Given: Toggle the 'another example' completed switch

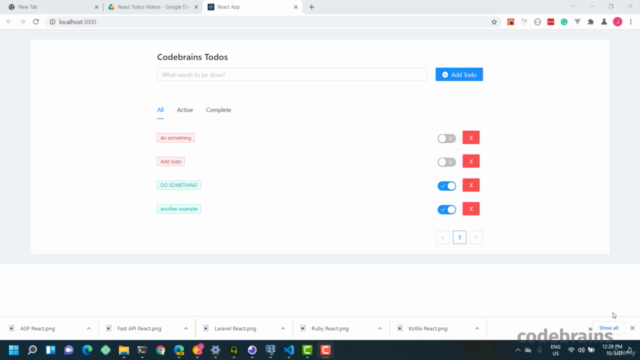Looking at the screenshot, I should pos(447,209).
